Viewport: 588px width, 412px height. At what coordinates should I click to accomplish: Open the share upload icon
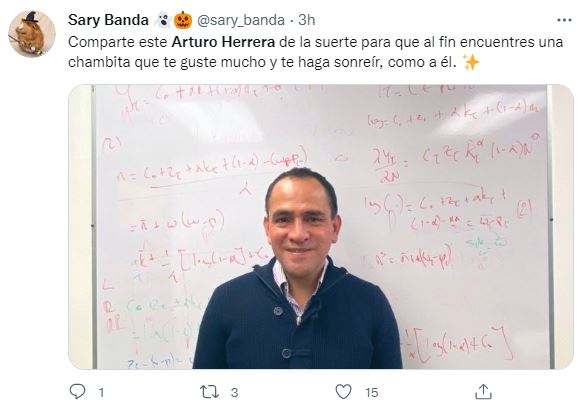pyautogui.click(x=483, y=392)
